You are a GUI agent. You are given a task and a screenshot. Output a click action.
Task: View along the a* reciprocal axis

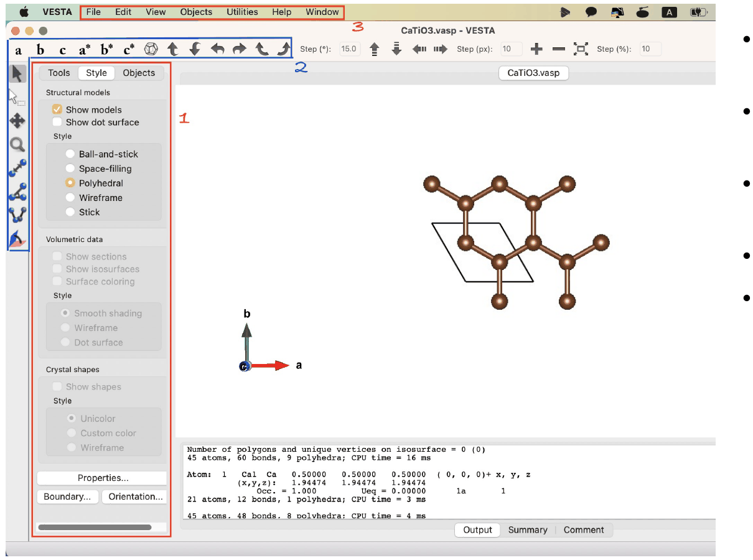pos(85,49)
